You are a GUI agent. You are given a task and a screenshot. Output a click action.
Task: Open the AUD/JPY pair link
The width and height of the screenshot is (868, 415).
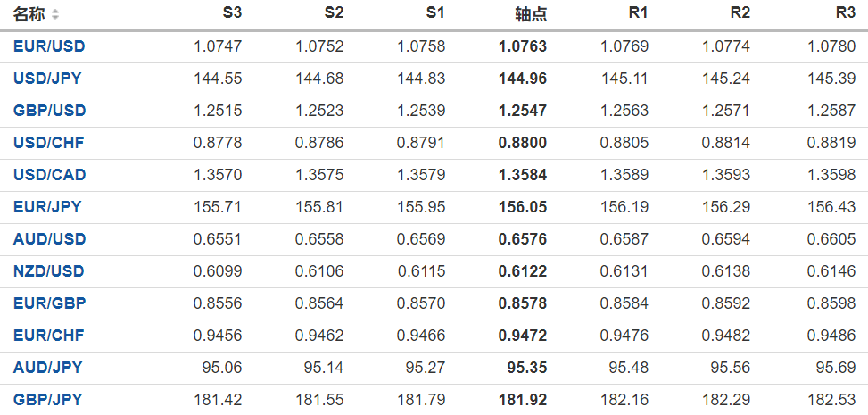point(47,368)
